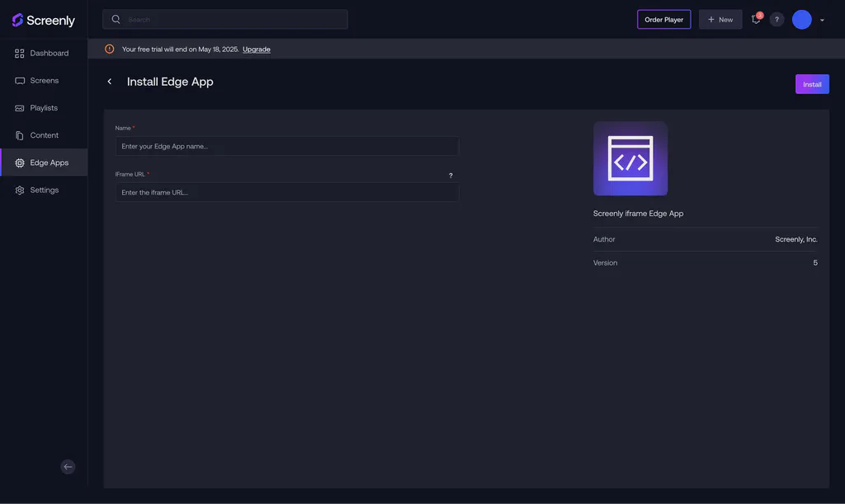The width and height of the screenshot is (845, 504).
Task: Select Settings in the sidebar menu
Action: [45, 189]
